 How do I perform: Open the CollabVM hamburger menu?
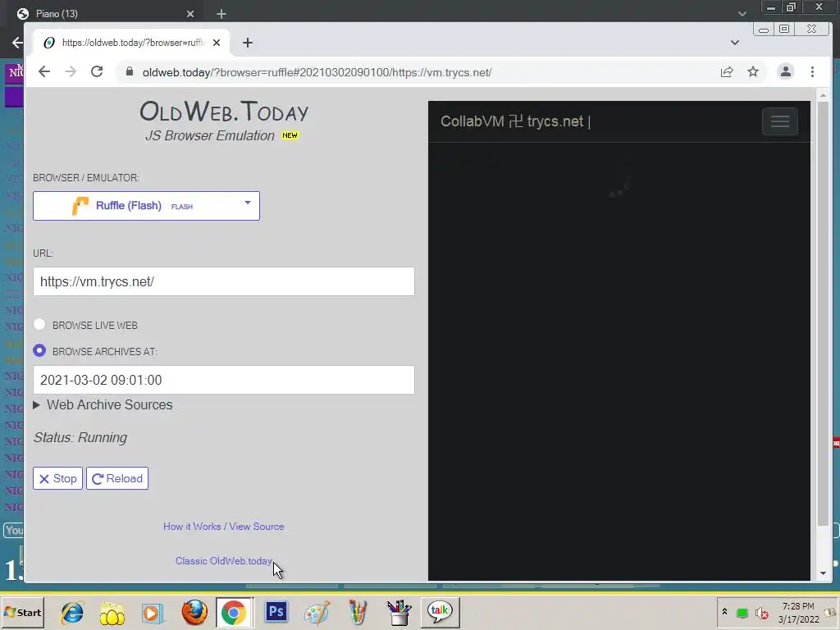click(780, 121)
